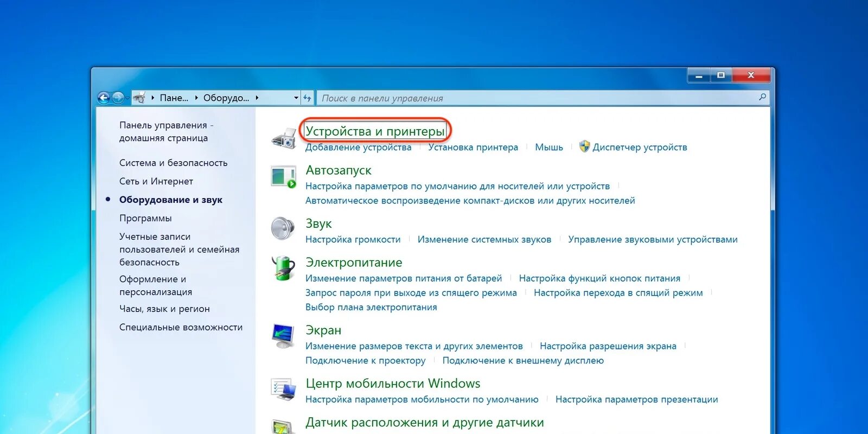
Task: Click the Звук speaker icon
Action: (x=283, y=228)
